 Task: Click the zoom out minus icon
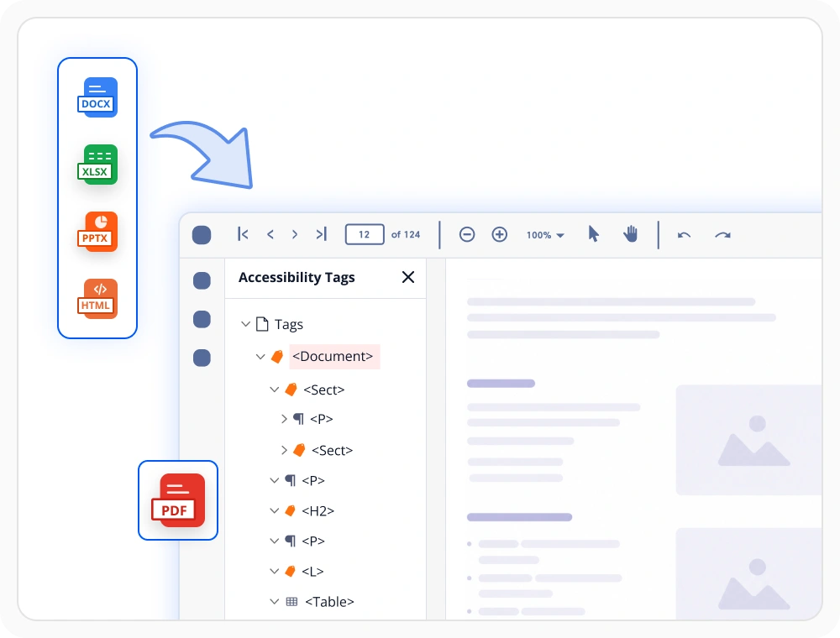pos(467,234)
